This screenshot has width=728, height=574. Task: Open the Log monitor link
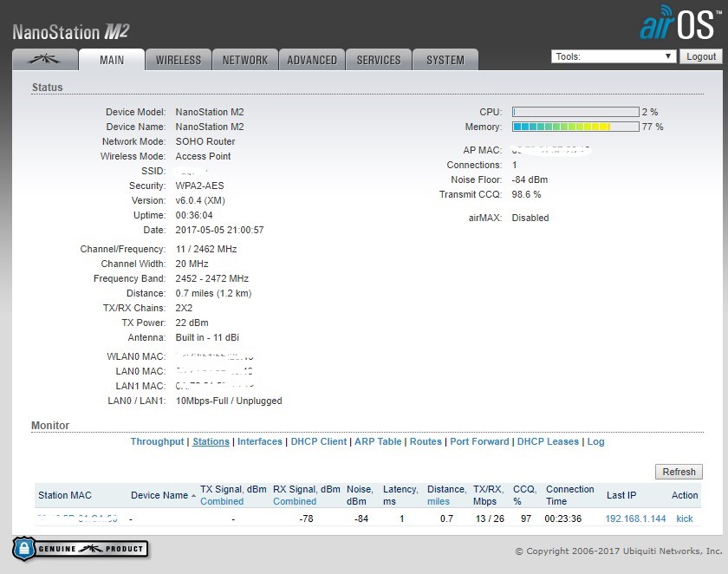pos(595,441)
